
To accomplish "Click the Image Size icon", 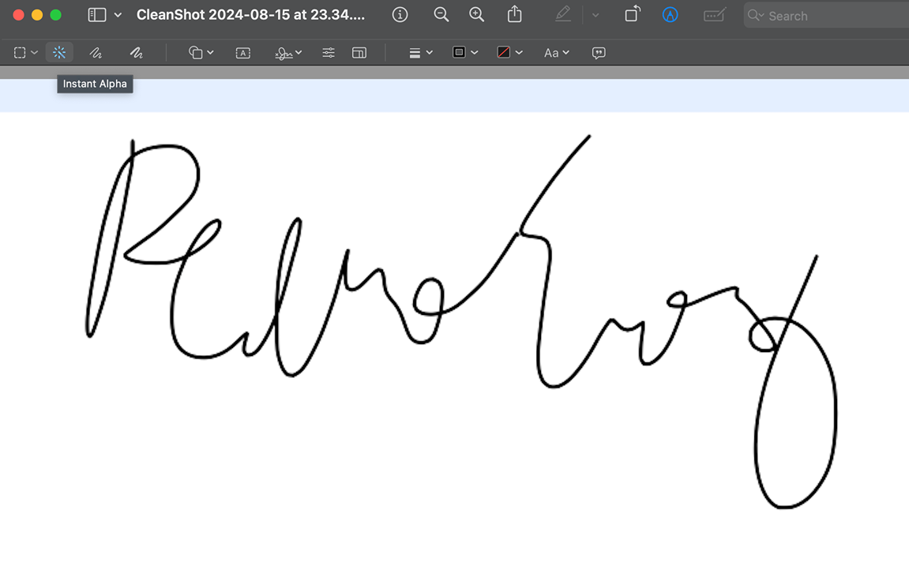I will [x=359, y=52].
